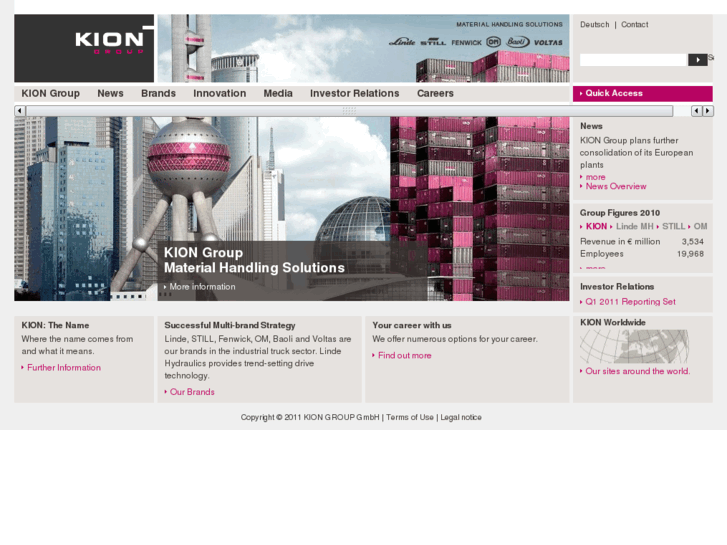Viewport: 727px width, 545px height.
Task: Click the Voltas brand logo
Action: 548,43
